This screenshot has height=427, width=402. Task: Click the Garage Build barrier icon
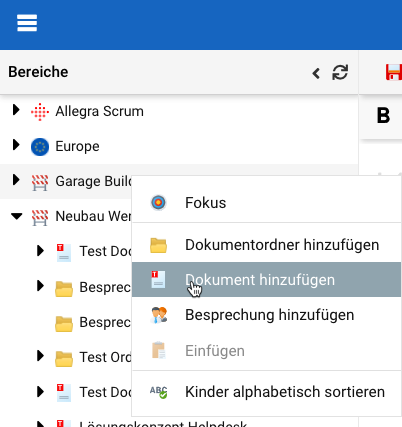(40, 182)
